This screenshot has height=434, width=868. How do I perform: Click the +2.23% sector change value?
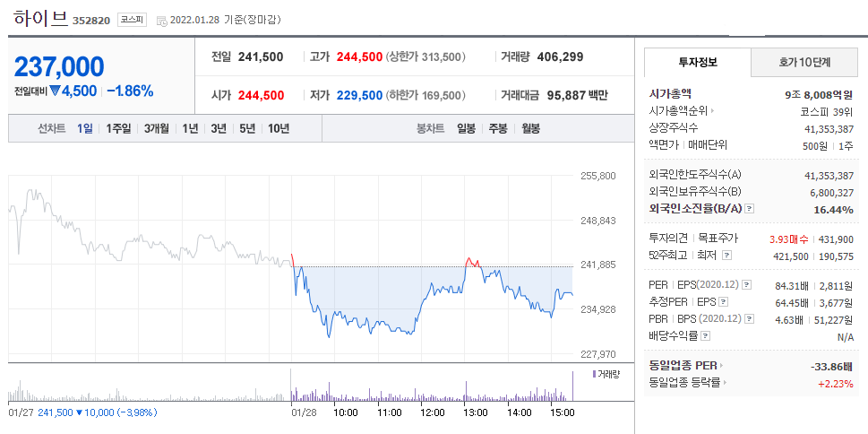point(836,383)
